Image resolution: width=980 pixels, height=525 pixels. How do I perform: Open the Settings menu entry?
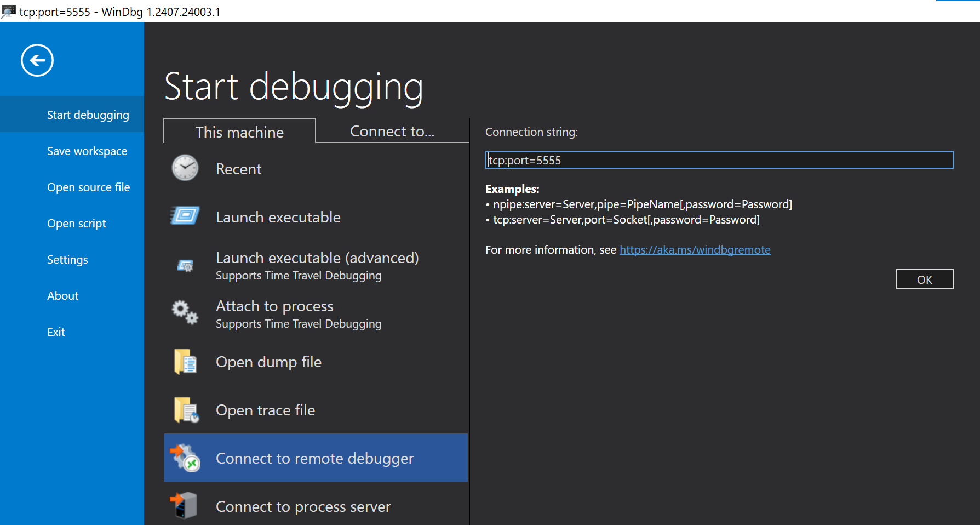(x=67, y=259)
